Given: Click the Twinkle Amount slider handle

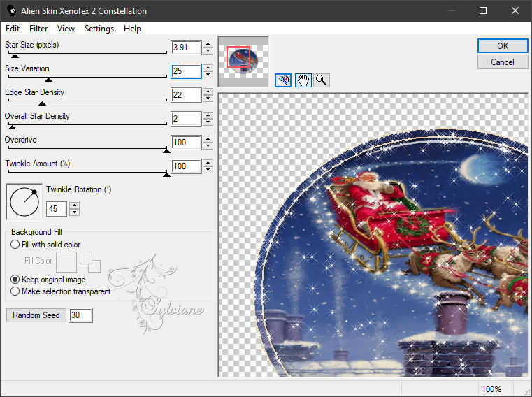Looking at the screenshot, I should (166, 175).
